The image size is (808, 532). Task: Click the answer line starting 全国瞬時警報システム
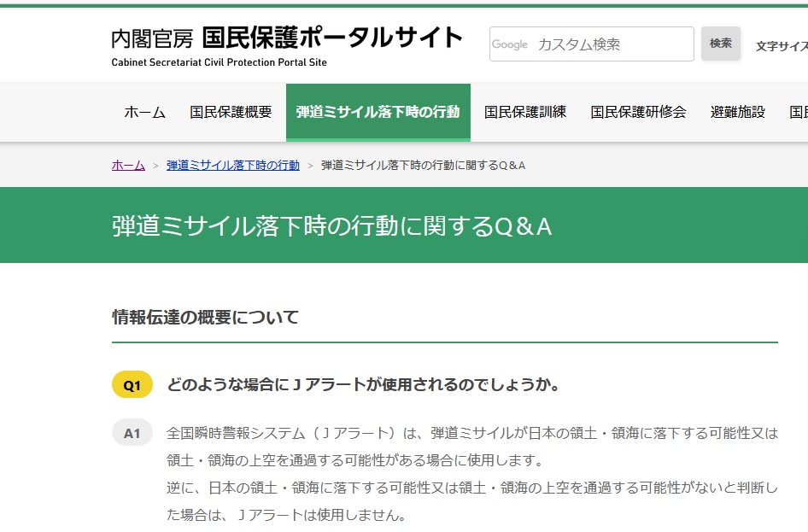(x=472, y=433)
